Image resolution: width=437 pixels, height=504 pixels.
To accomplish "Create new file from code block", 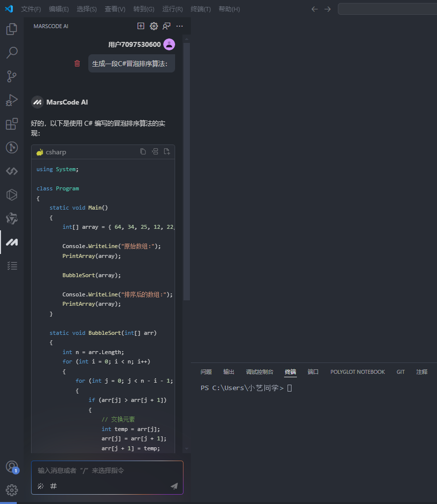I will (x=167, y=152).
